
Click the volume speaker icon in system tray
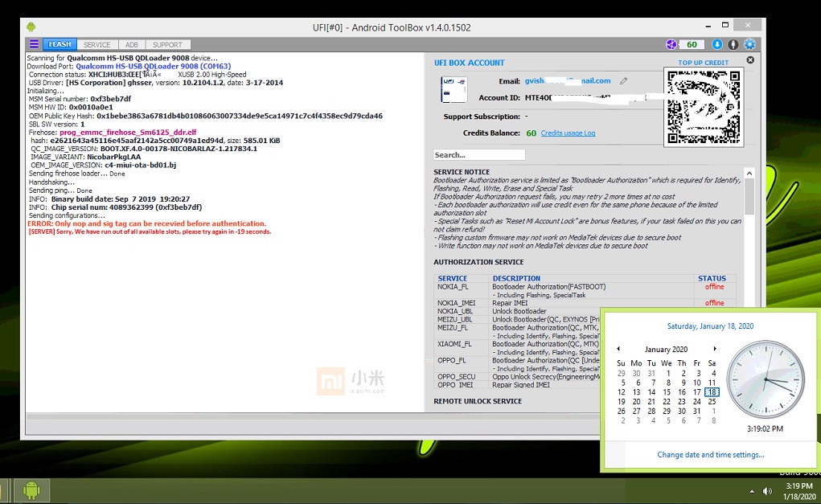767,491
